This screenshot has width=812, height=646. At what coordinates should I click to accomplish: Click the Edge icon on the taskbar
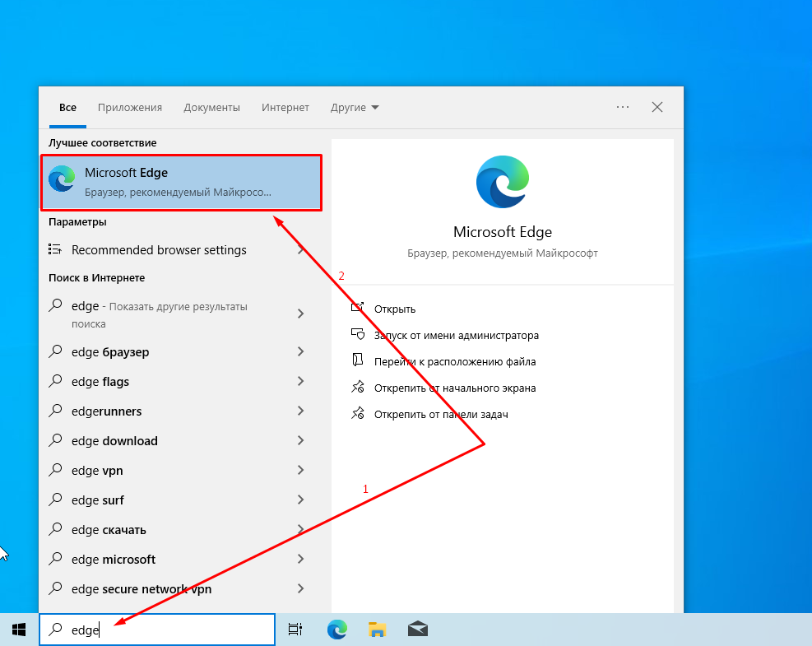[336, 630]
